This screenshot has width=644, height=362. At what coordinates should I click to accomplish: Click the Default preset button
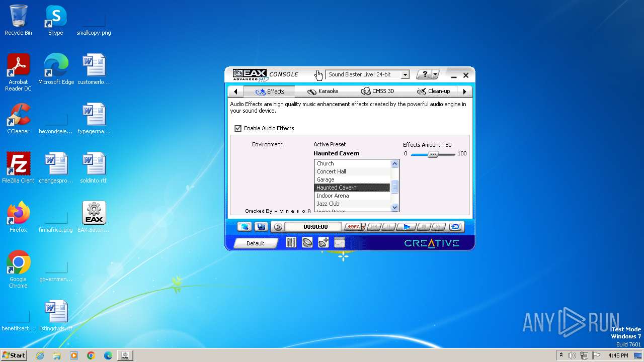click(x=255, y=243)
